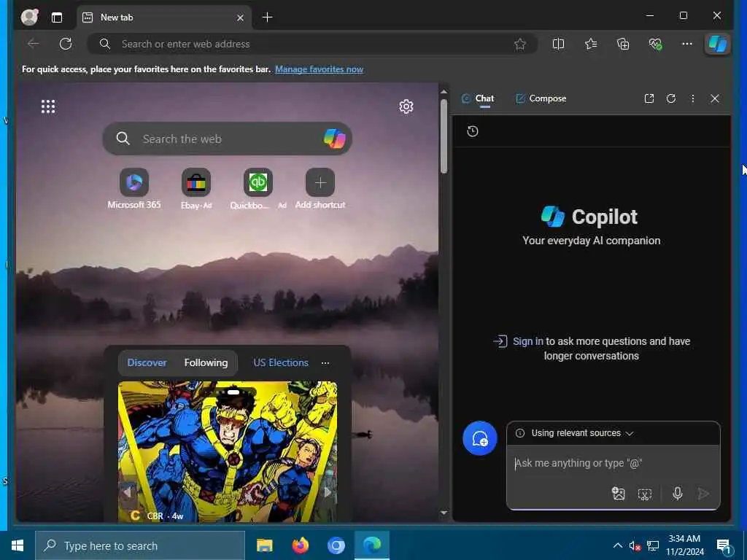
Task: Click the Search the web box
Action: coord(228,139)
